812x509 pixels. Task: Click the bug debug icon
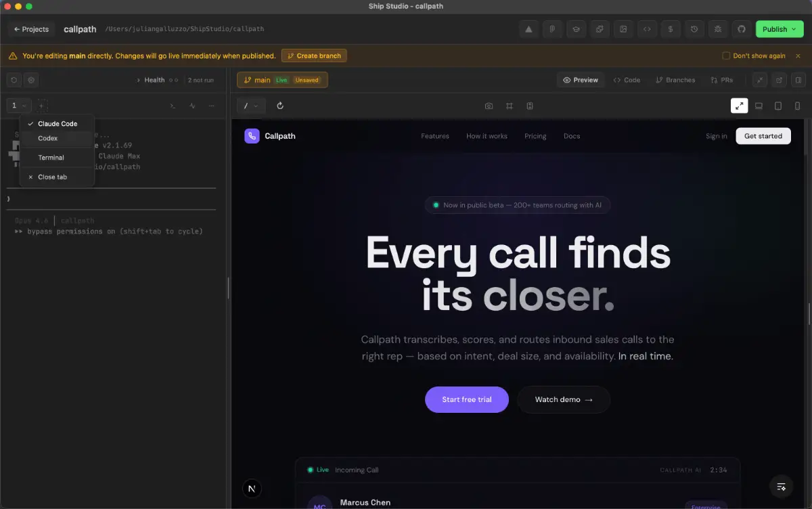(718, 29)
